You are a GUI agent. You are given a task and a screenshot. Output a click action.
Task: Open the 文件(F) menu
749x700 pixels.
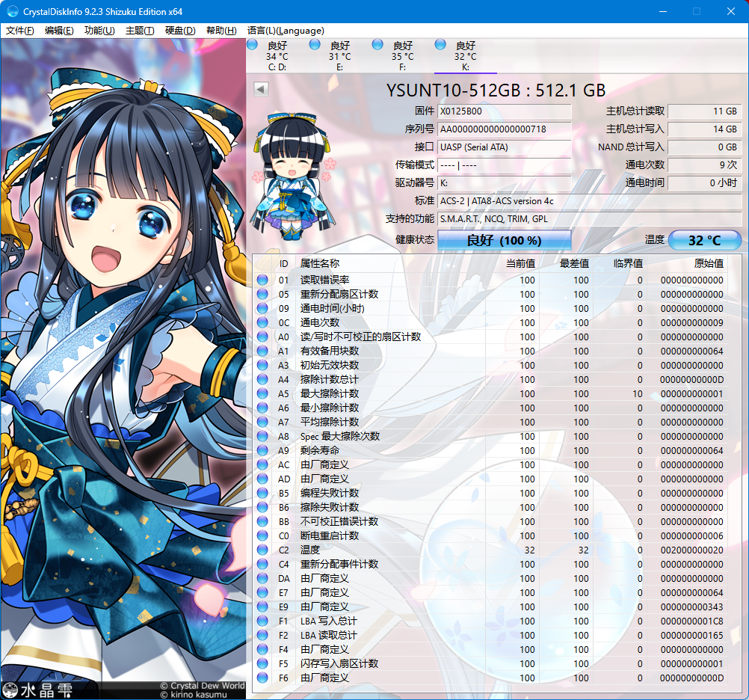pyautogui.click(x=20, y=31)
